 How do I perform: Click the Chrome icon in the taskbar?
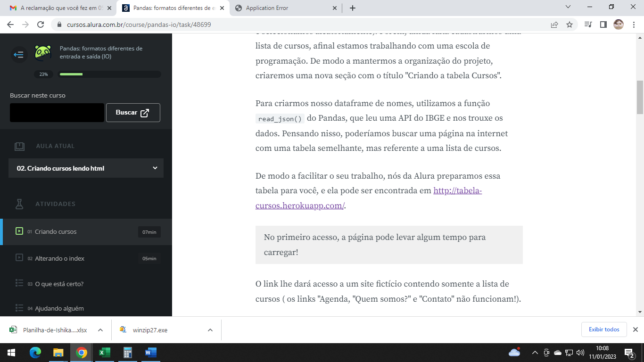coord(82,353)
